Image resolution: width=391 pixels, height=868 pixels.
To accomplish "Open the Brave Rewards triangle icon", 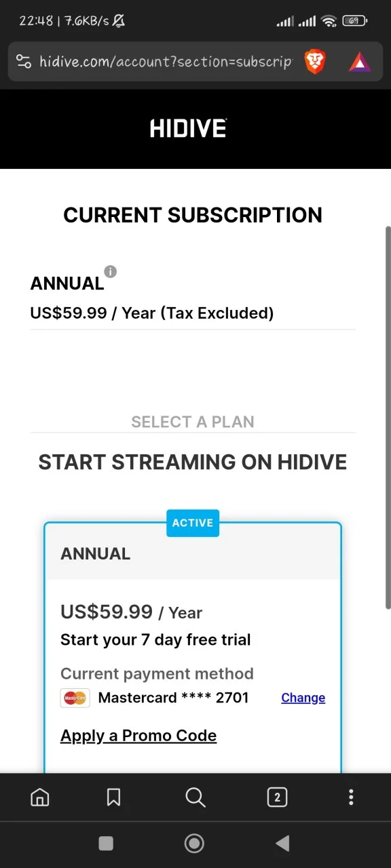I will click(360, 62).
